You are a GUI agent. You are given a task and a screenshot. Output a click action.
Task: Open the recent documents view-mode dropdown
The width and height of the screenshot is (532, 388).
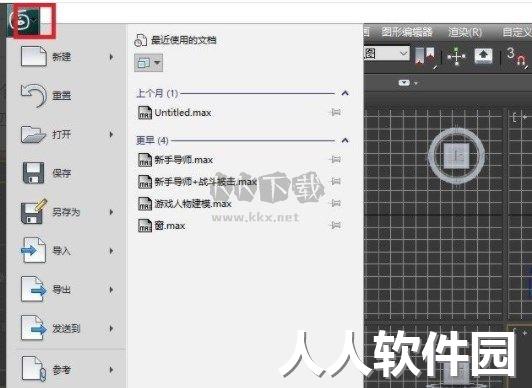click(148, 63)
